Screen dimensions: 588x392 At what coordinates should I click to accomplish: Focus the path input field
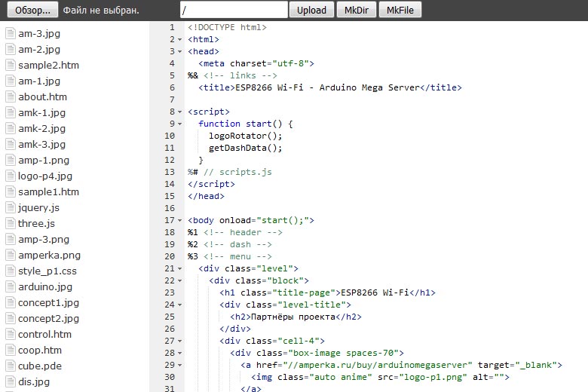tap(234, 10)
